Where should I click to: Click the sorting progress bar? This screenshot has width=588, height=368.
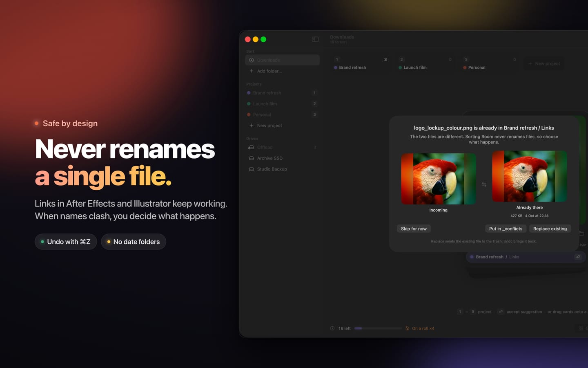point(378,328)
